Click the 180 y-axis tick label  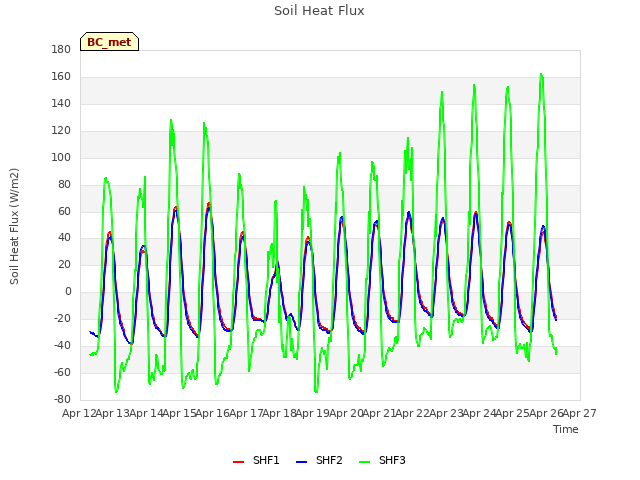coord(61,50)
